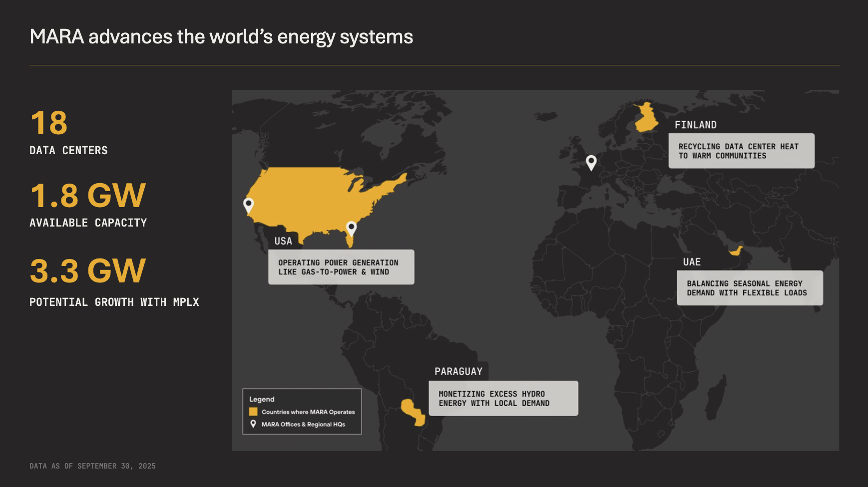This screenshot has height=487, width=868.
Task: Click the "DATA CENTERS" label
Action: [68, 150]
